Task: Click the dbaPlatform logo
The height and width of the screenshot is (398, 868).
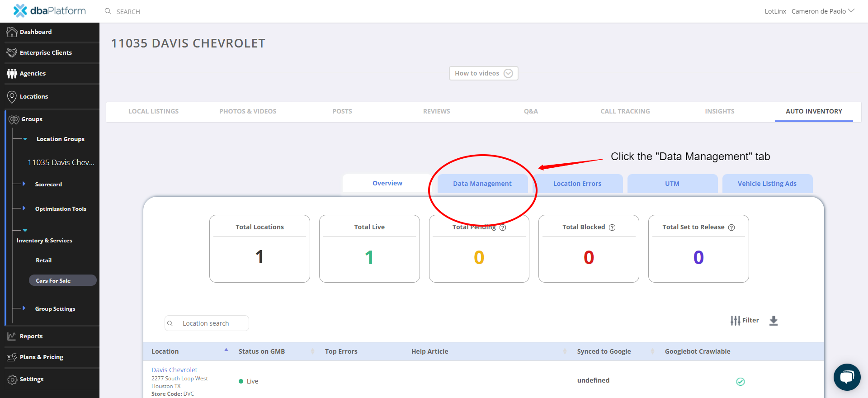Action: pyautogui.click(x=49, y=10)
